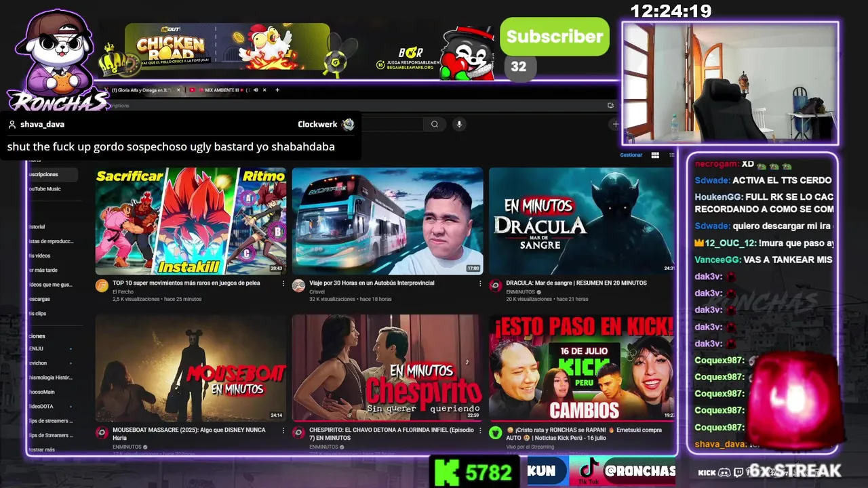This screenshot has width=868, height=488.
Task: Open Listas de reproducción in sidebar
Action: 52,241
